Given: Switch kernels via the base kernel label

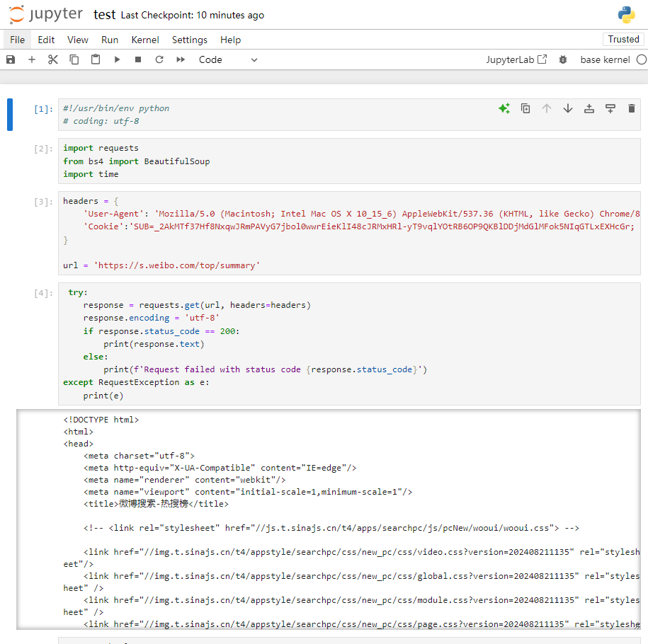Looking at the screenshot, I should coord(605,59).
